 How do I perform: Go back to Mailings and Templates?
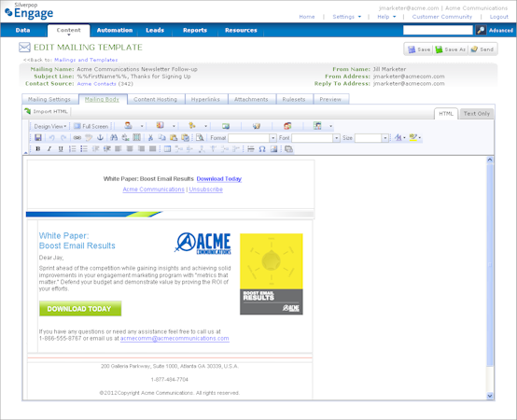point(86,60)
